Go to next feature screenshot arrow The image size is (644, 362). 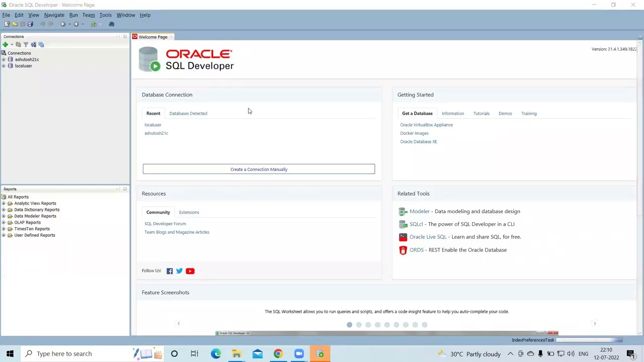(x=595, y=324)
